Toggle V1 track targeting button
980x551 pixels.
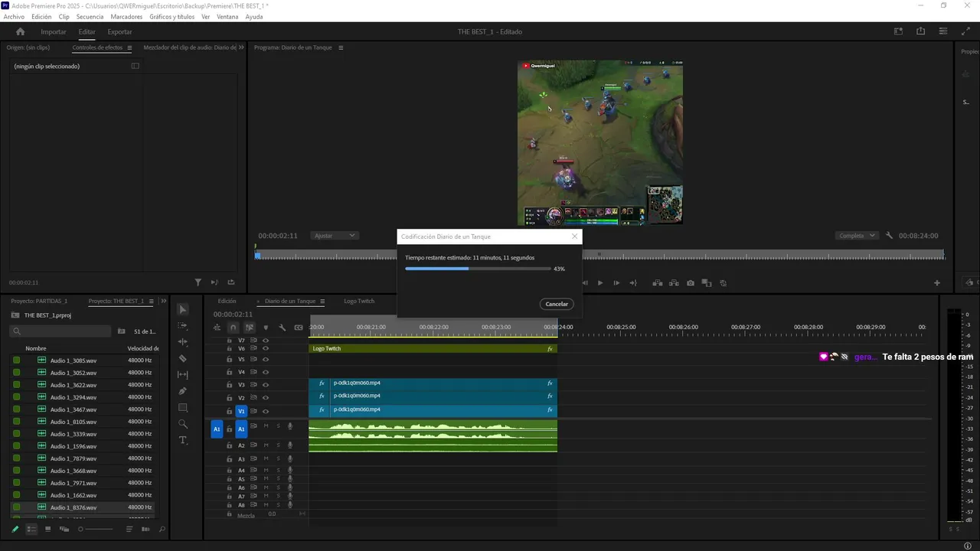pyautogui.click(x=241, y=411)
